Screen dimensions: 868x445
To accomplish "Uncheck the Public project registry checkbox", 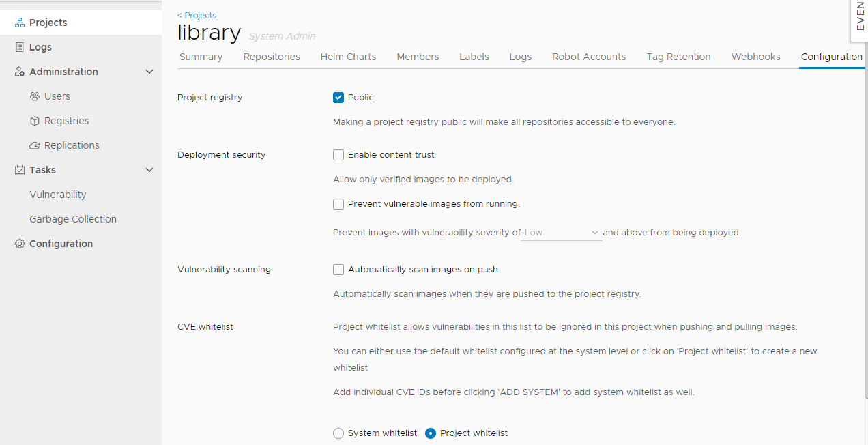I will click(338, 97).
